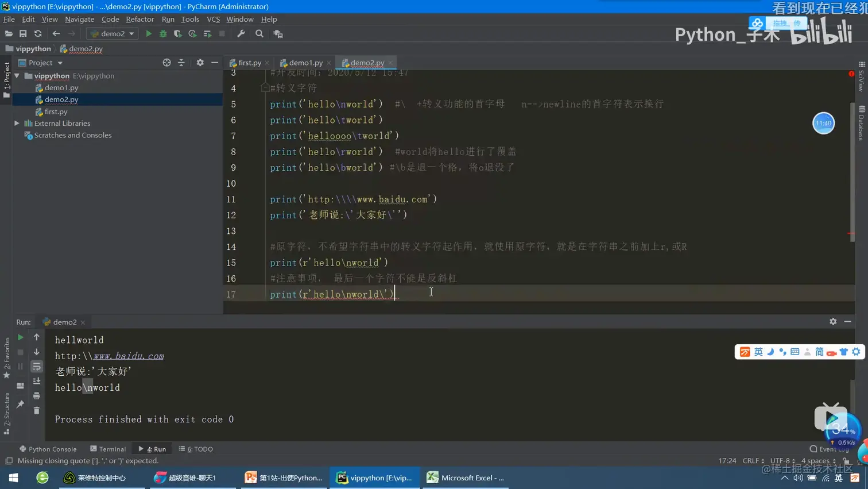Debug demo2 with the green bug icon

tap(163, 34)
